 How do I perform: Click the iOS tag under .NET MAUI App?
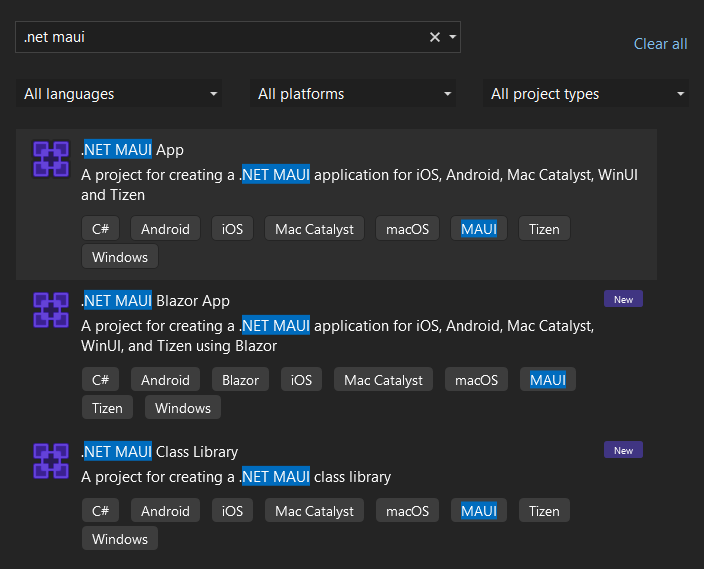coord(232,229)
